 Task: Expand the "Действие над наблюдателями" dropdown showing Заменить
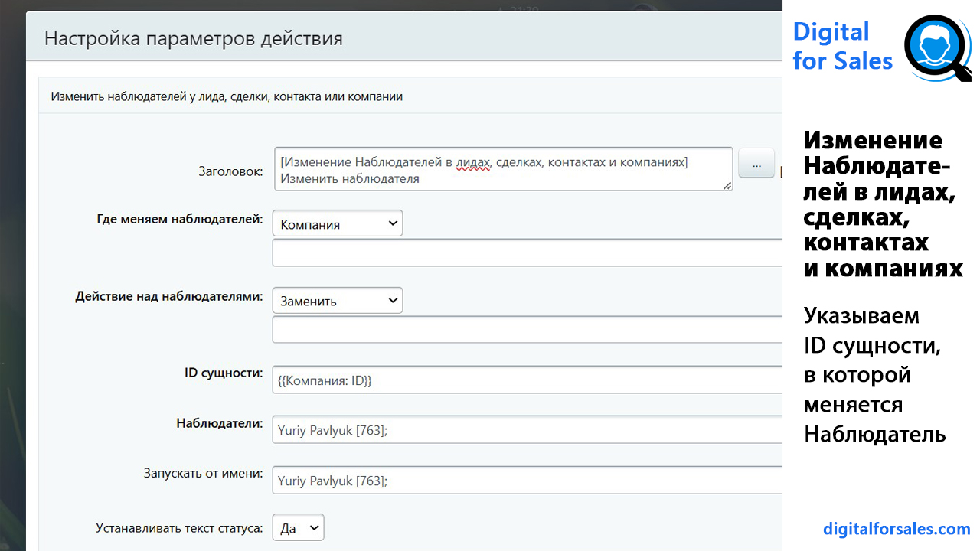tap(337, 301)
